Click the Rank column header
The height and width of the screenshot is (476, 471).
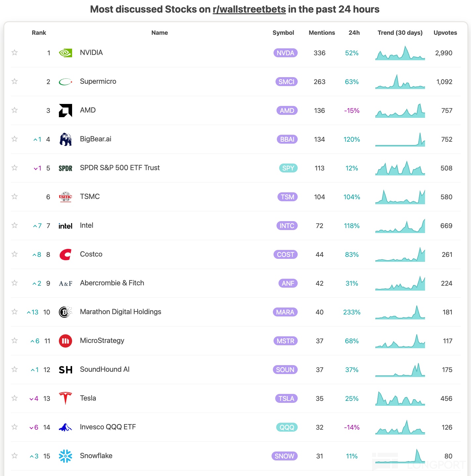[39, 33]
